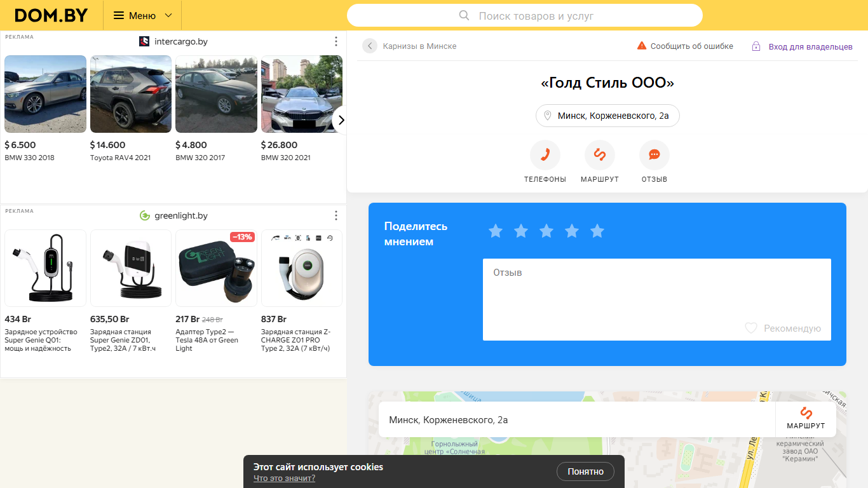Click the search magnifier icon
The width and height of the screenshot is (868, 488).
point(464,15)
